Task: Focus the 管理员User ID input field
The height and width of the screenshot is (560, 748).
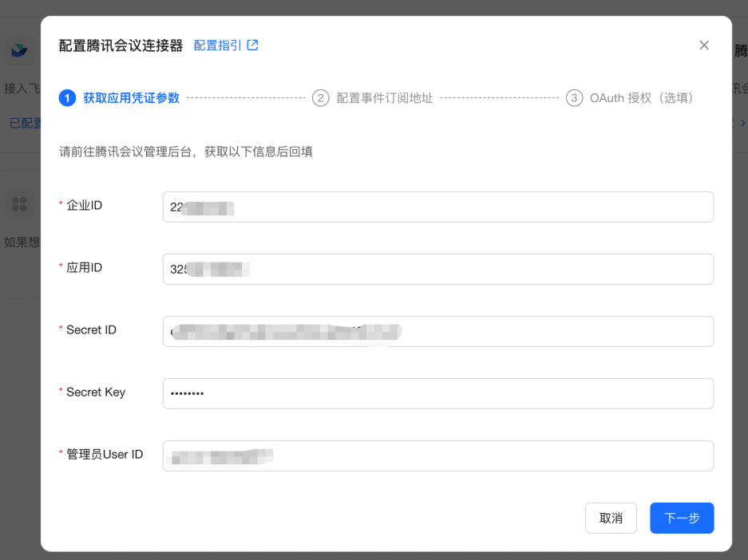Action: pos(438,456)
